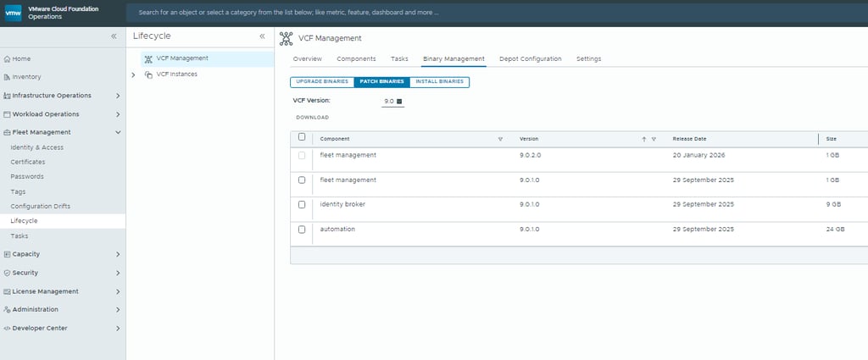The height and width of the screenshot is (360, 868).
Task: Click the VCF Instances tree icon
Action: (x=148, y=75)
